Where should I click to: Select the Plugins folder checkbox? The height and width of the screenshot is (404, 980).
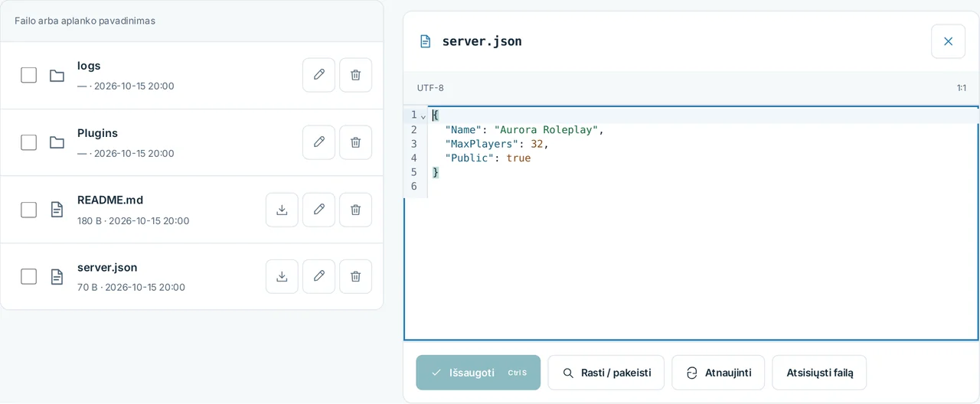pyautogui.click(x=28, y=142)
